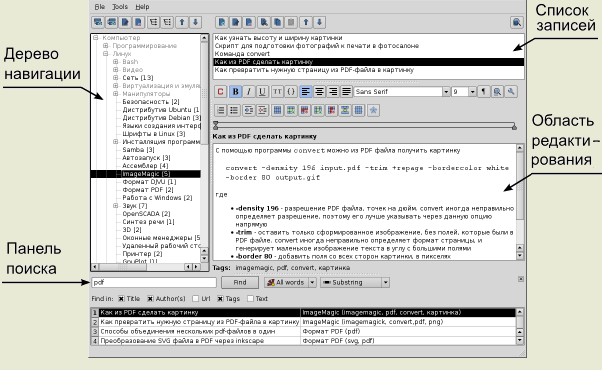The width and height of the screenshot is (602, 370).
Task: Open find in text with the magnifier icon
Action: (x=497, y=91)
